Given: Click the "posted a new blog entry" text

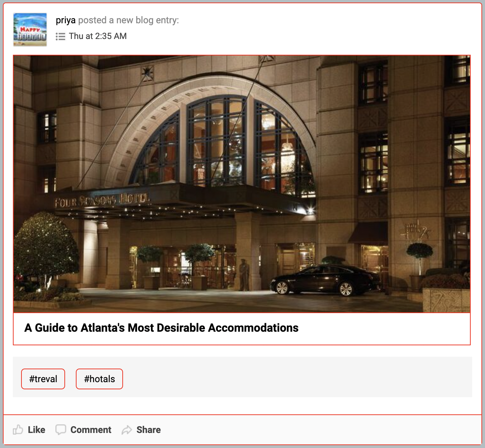Looking at the screenshot, I should [x=128, y=20].
